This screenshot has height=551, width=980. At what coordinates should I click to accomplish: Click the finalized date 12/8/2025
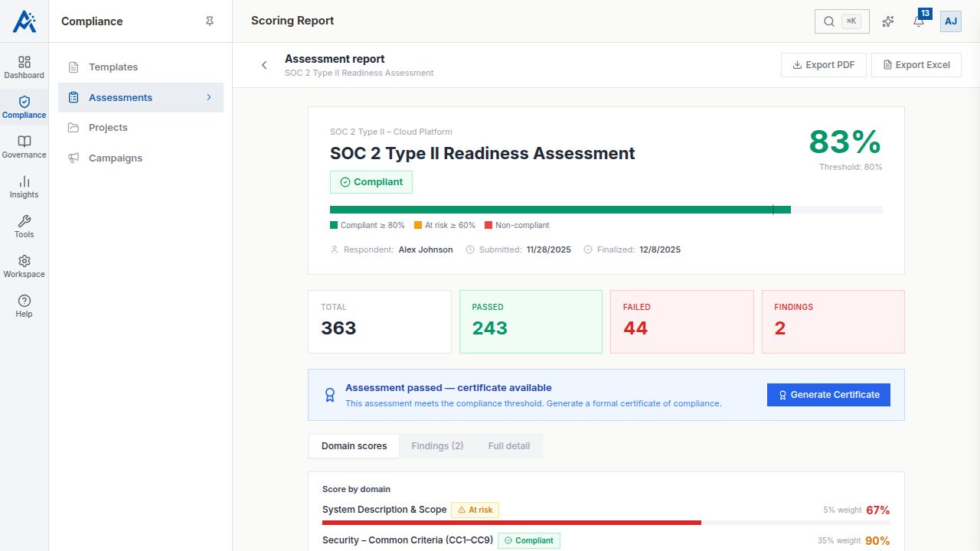tap(660, 249)
